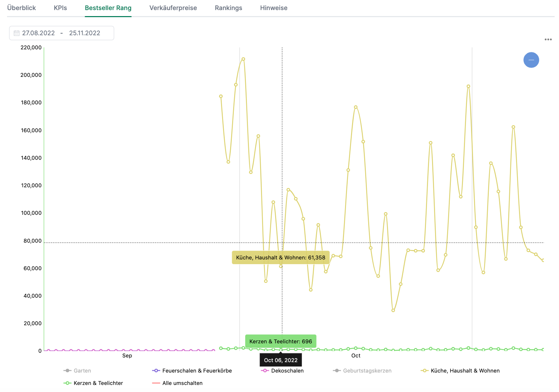Click the Garten legend marker icon

point(67,371)
